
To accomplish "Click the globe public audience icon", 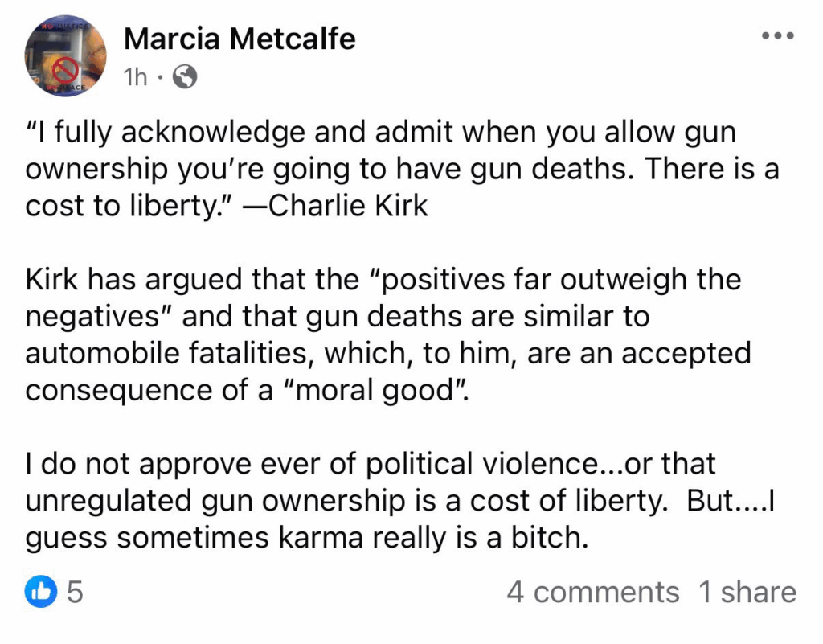I will 185,77.
